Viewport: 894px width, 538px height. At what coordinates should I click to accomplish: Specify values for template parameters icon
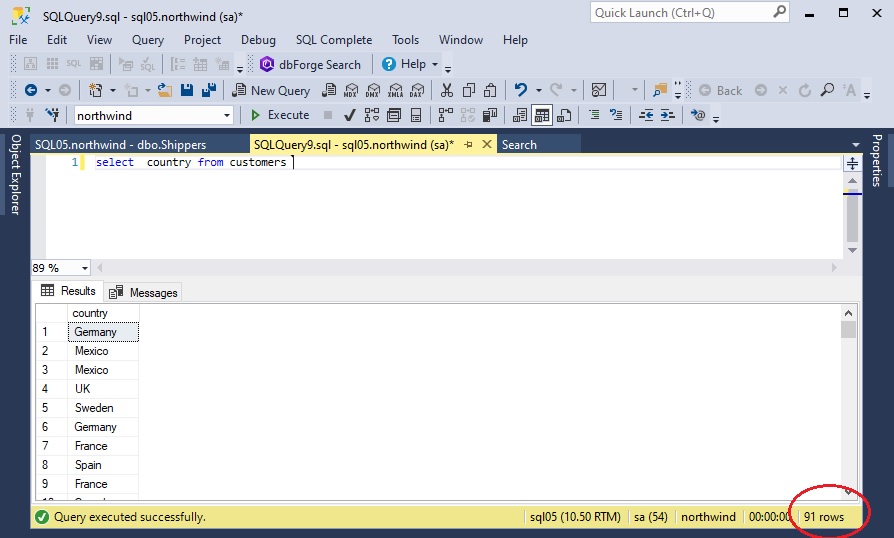point(697,115)
